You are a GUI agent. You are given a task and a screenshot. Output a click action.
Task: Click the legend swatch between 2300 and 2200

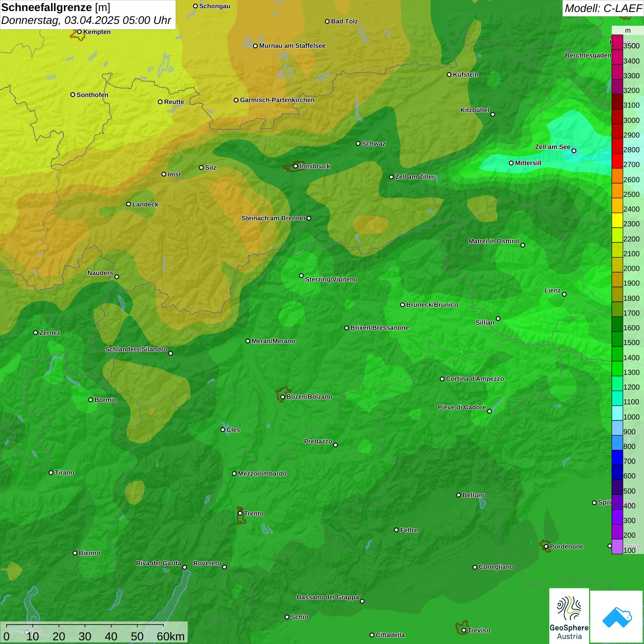617,235
